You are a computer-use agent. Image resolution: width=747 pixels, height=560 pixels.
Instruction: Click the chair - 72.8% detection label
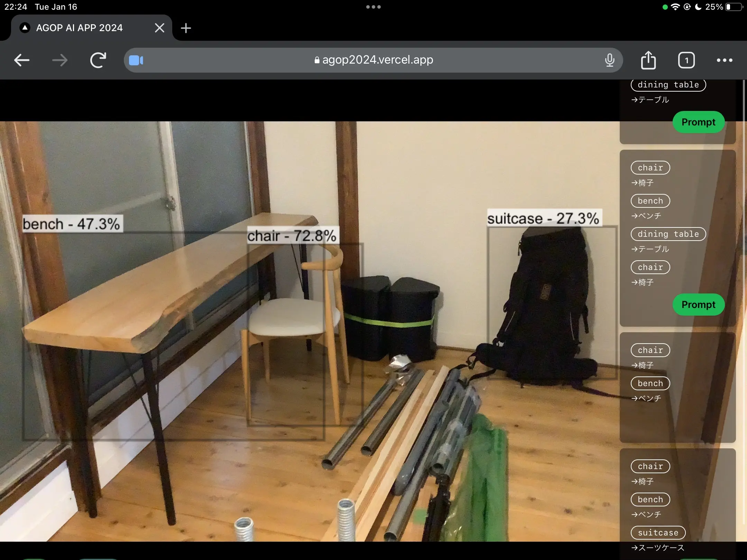[x=292, y=236]
